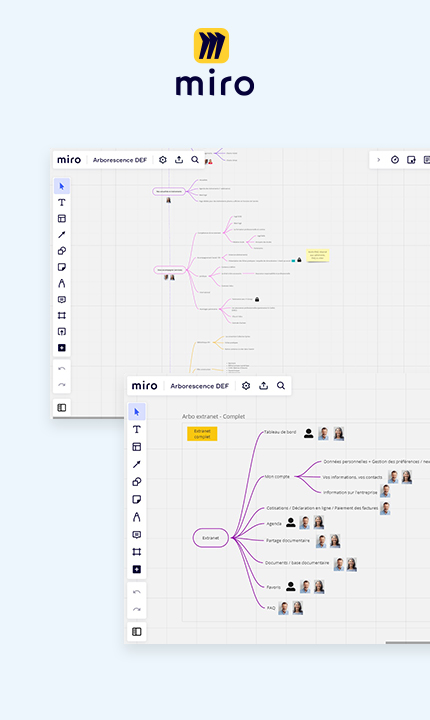The image size is (430, 720).
Task: Select the cursor tool in the upper Miro window
Action: click(x=62, y=186)
